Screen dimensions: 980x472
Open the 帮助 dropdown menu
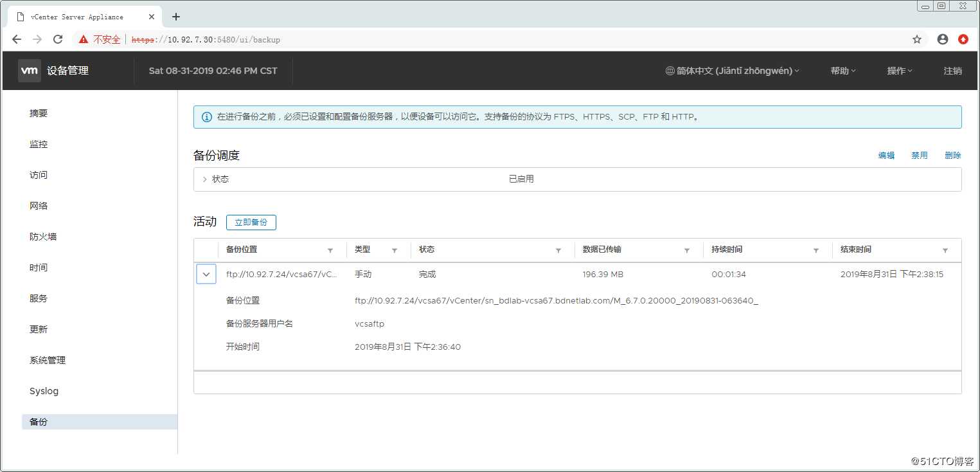click(x=843, y=71)
